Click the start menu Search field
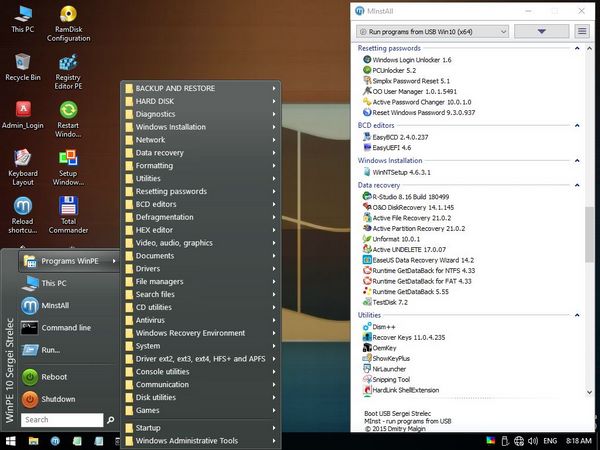600x450 pixels. coord(62,420)
